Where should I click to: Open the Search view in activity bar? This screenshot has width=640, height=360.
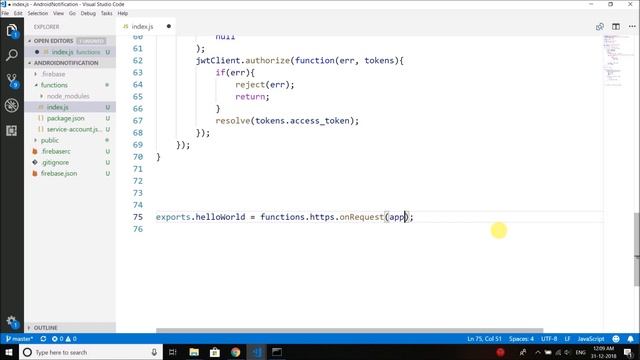(12, 55)
